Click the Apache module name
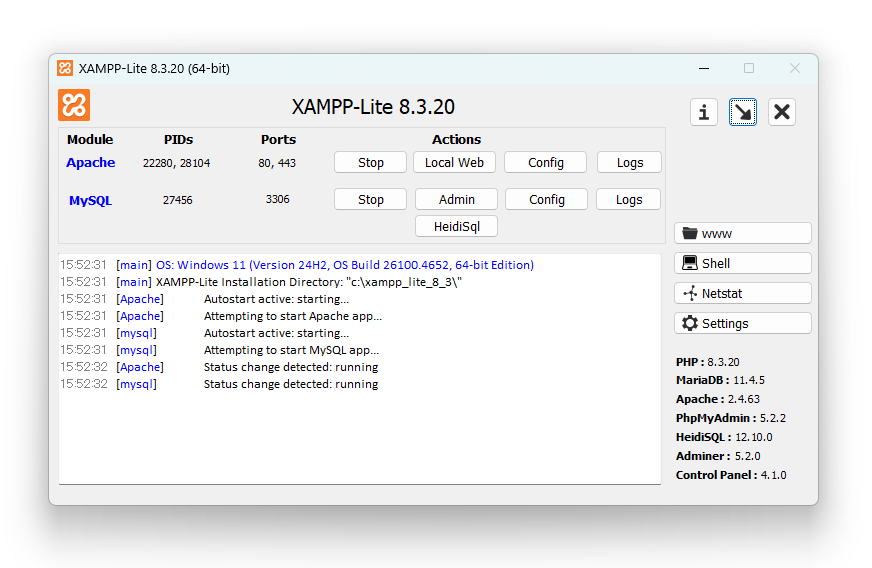This screenshot has width=872, height=568. [91, 162]
